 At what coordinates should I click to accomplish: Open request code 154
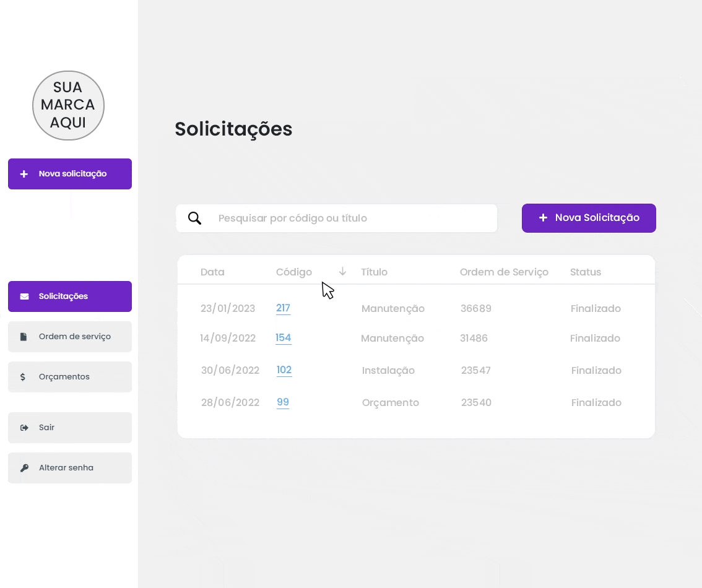coord(283,338)
